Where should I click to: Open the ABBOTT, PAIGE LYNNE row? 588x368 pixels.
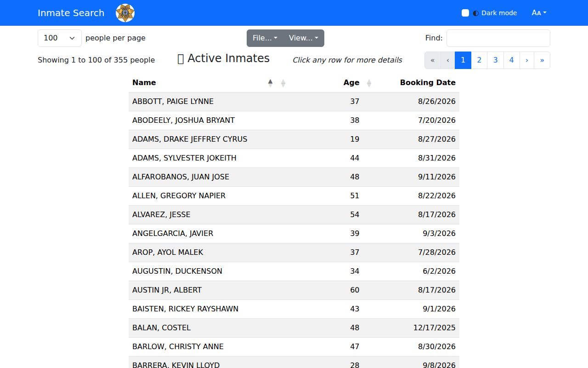tap(294, 102)
